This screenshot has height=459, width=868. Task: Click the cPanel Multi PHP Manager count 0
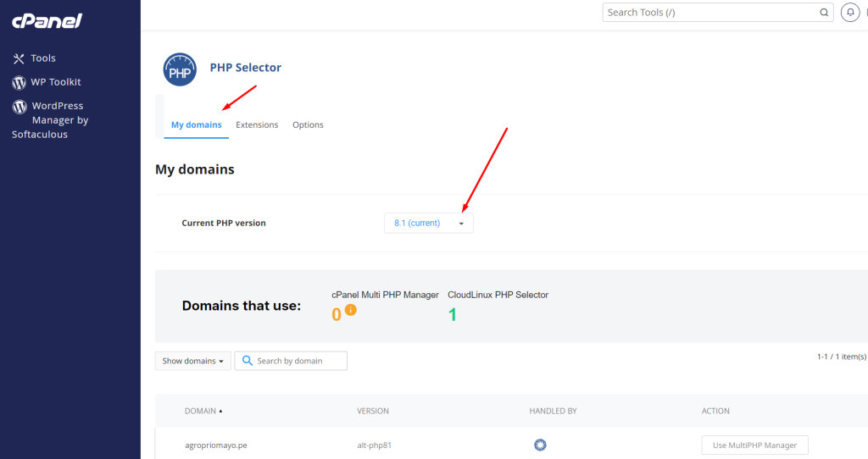(336, 315)
